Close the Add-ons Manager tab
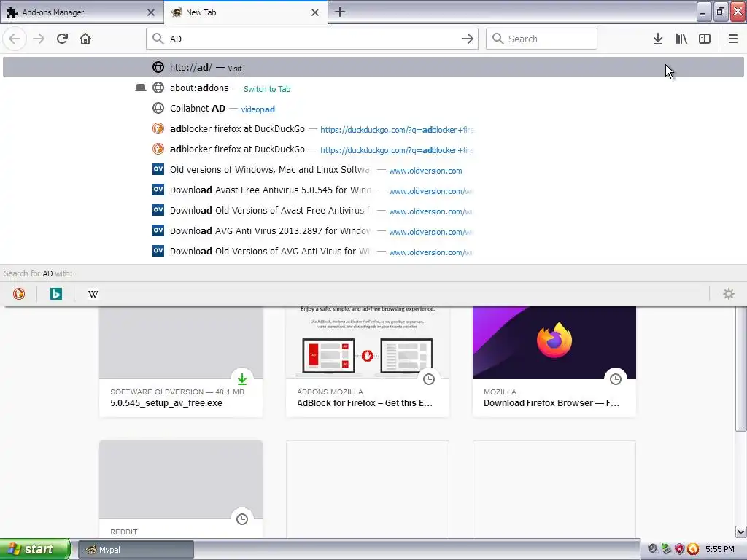Screen dimensions: 747x560 pos(150,12)
